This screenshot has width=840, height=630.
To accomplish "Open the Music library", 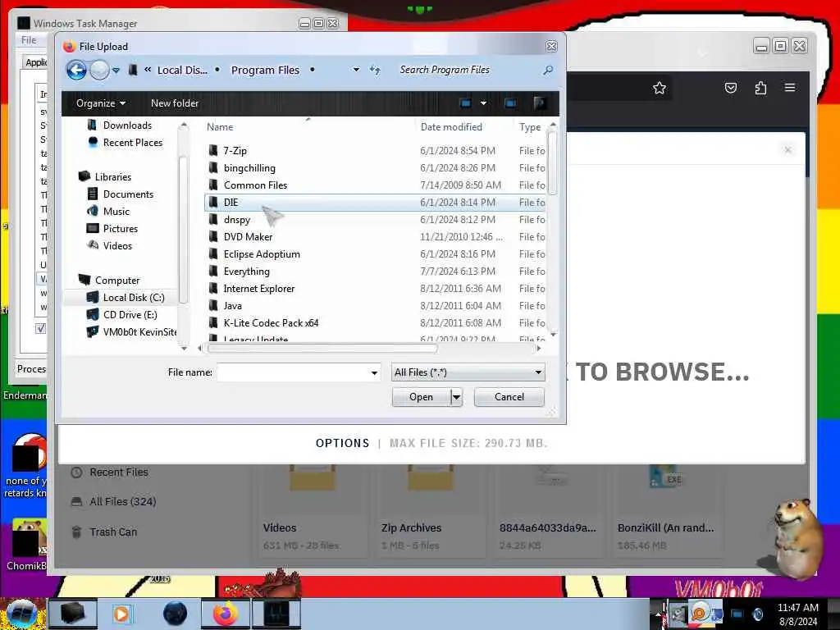I will coord(116,211).
